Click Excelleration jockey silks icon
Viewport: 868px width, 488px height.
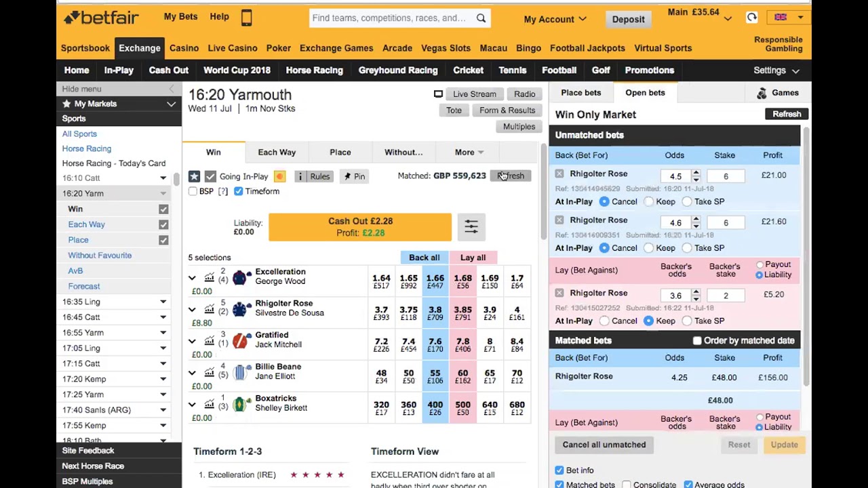239,277
